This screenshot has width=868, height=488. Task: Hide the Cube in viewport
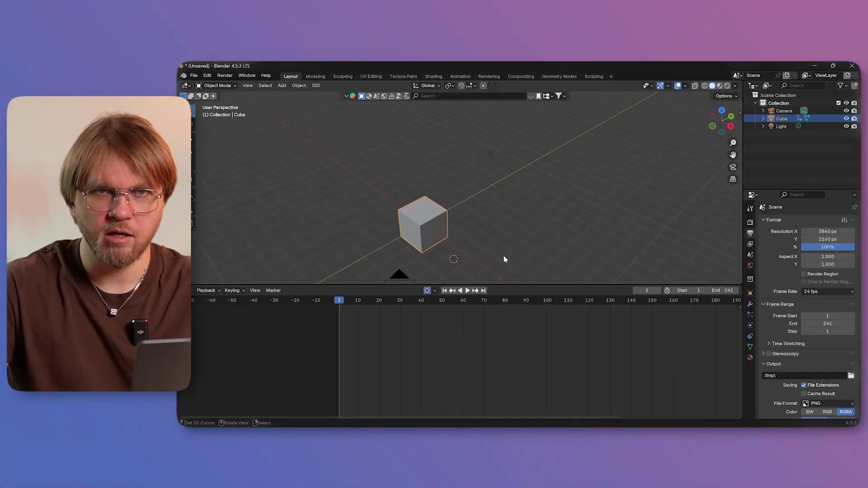click(846, 118)
